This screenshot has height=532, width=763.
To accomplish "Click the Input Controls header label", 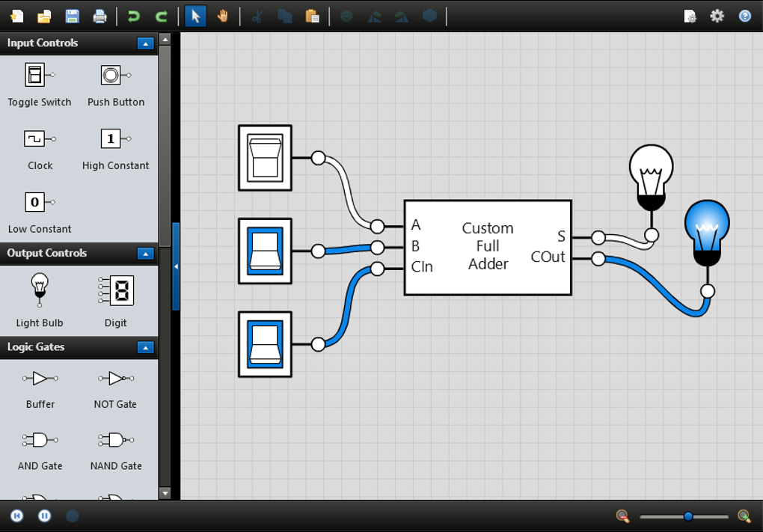I will (43, 43).
